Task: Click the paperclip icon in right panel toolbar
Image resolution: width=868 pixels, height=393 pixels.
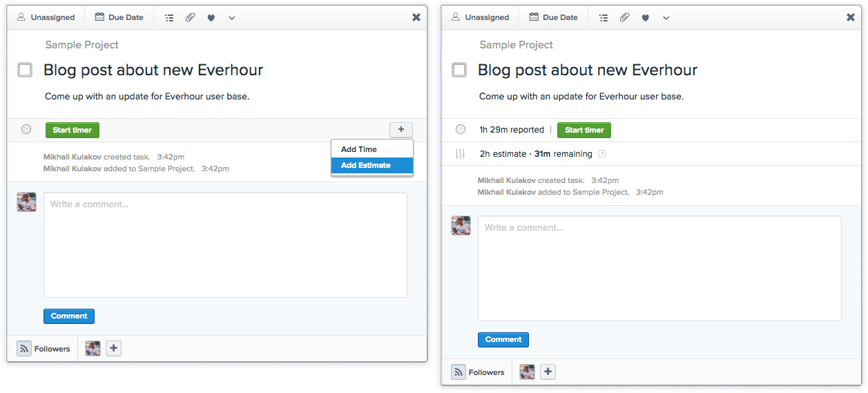Action: point(624,18)
